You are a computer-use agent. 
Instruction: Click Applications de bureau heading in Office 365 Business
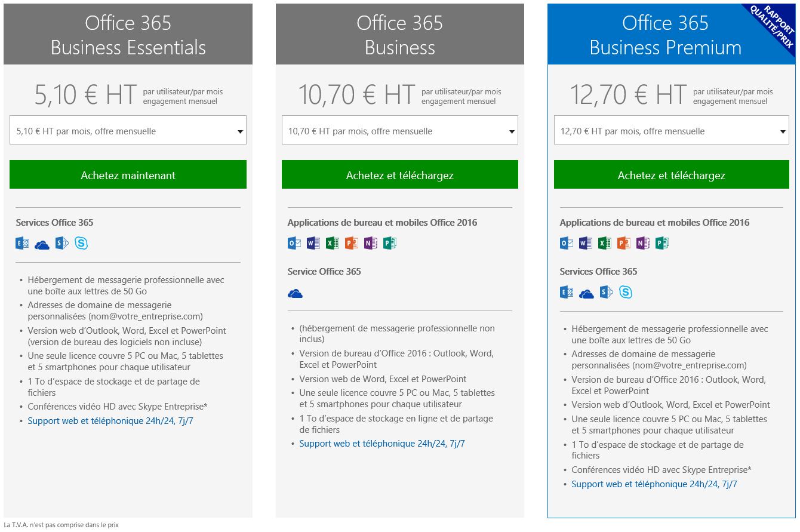(382, 223)
